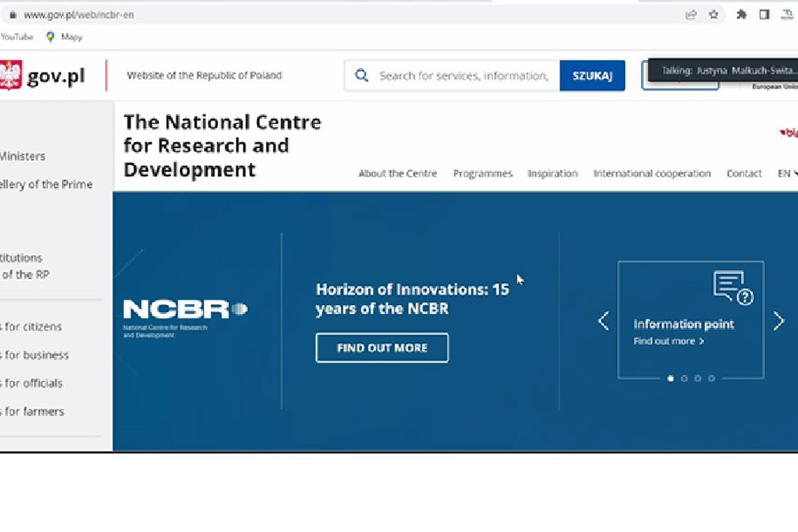This screenshot has height=532, width=798.
Task: Click the NCBR logo in banner
Action: coord(184,317)
